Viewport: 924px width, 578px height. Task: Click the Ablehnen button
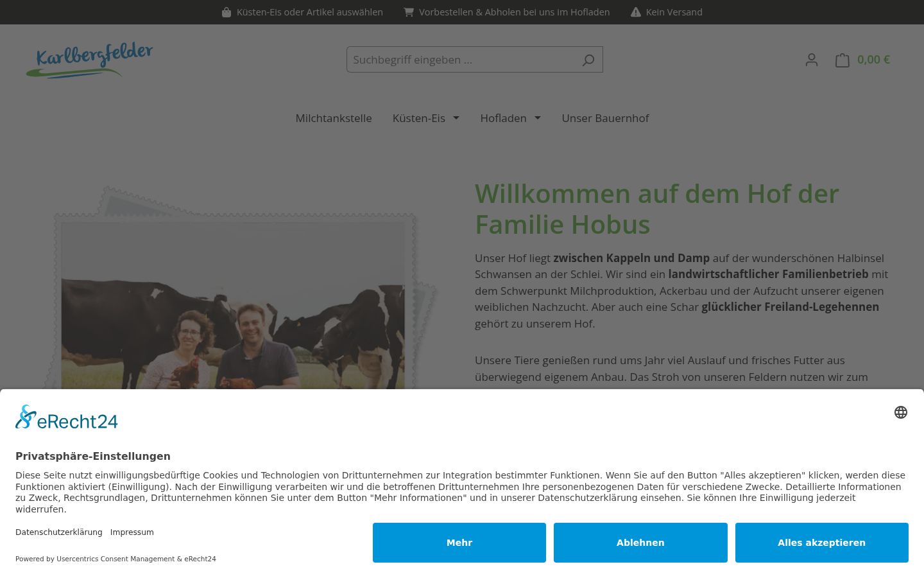[x=640, y=543]
